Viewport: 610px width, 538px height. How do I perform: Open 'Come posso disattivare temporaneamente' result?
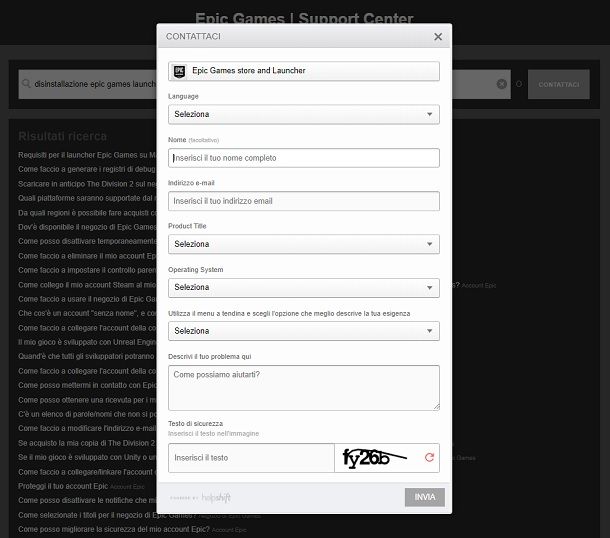click(87, 241)
